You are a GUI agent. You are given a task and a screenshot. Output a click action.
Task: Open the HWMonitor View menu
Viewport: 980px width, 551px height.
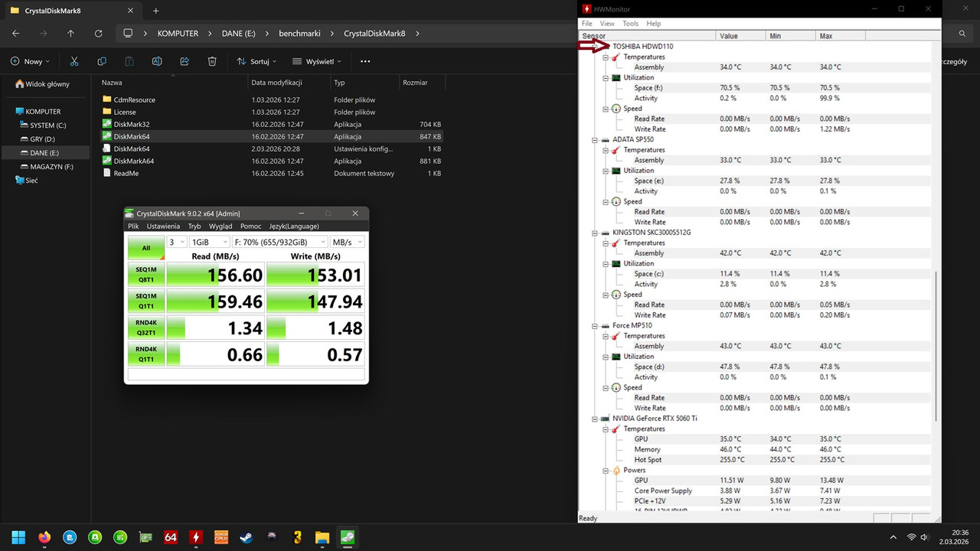coord(607,24)
